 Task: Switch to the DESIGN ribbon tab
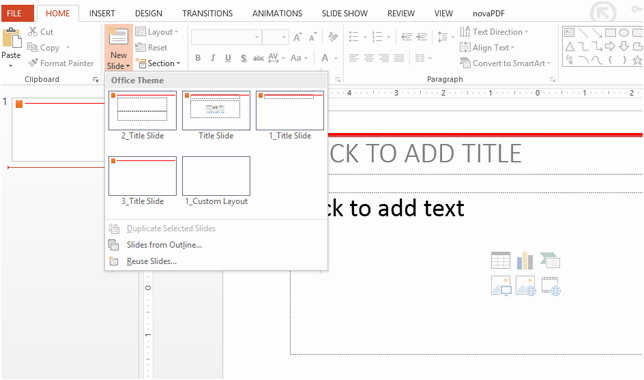click(x=148, y=14)
